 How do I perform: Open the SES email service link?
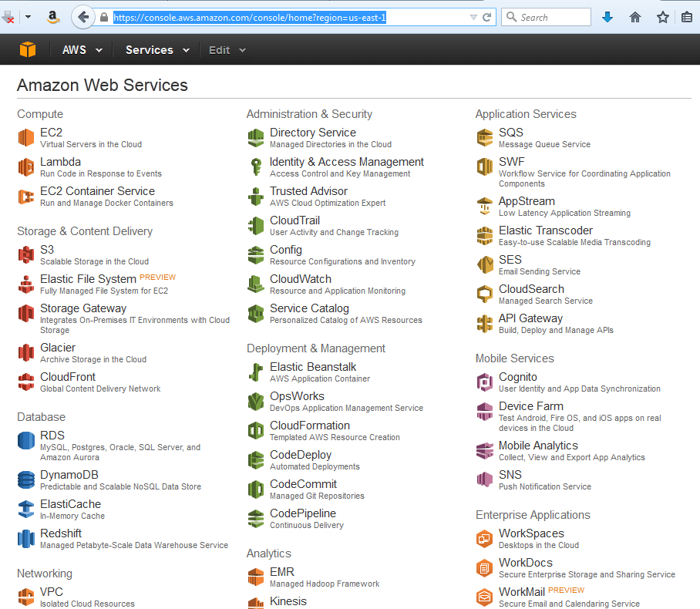[510, 260]
